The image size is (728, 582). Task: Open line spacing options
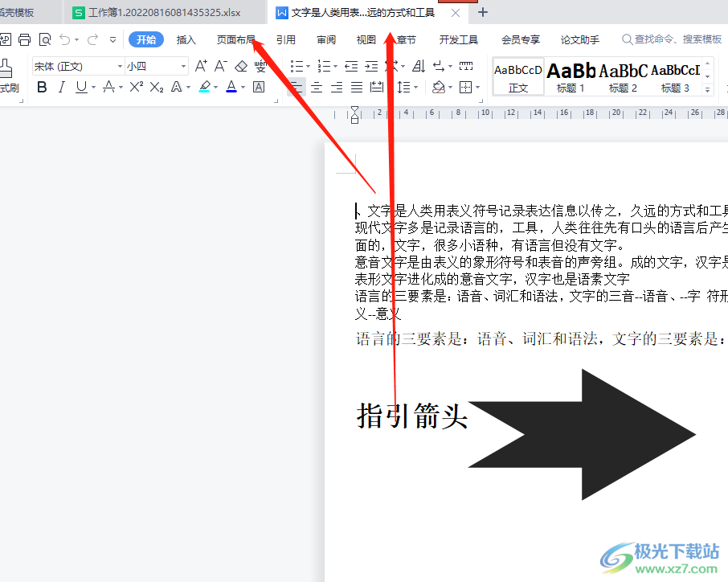click(404, 87)
